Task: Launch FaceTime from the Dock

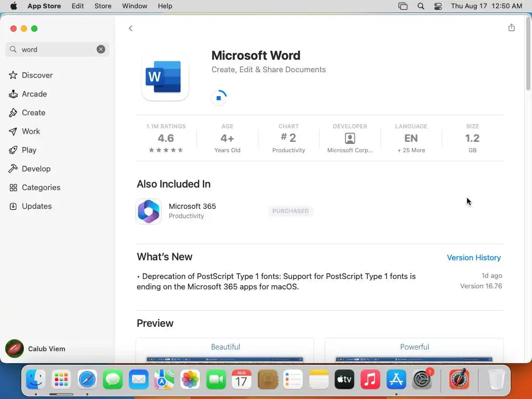Action: [x=216, y=379]
